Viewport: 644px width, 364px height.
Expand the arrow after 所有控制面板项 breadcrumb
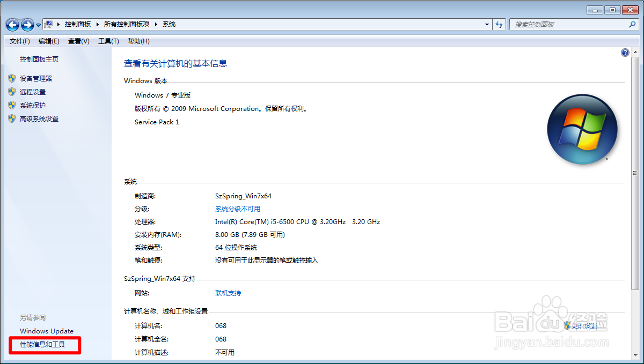pyautogui.click(x=156, y=24)
